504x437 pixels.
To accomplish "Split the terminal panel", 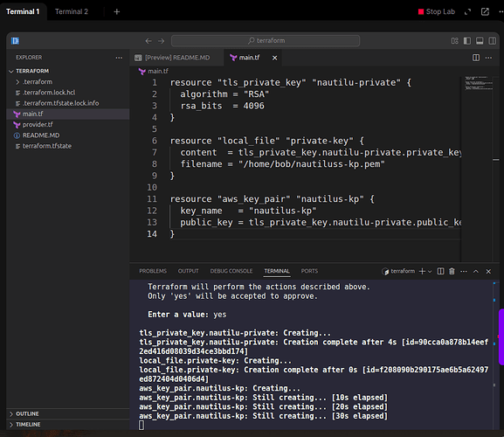I will click(441, 272).
